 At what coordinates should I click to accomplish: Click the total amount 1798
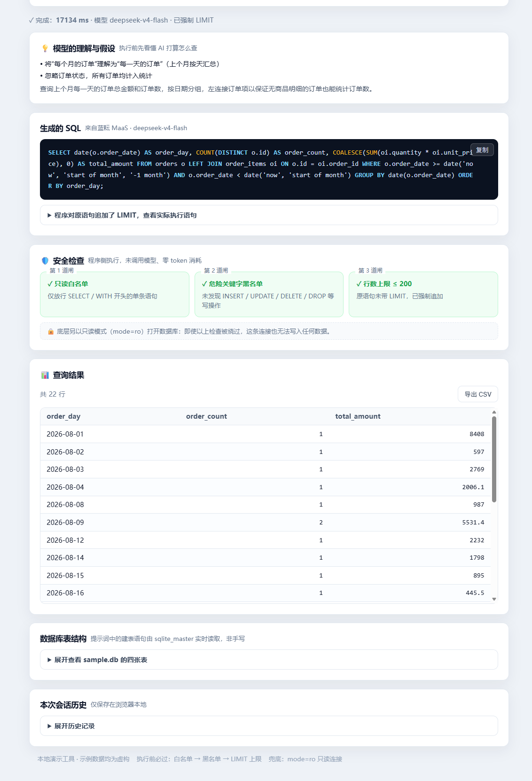pyautogui.click(x=477, y=558)
